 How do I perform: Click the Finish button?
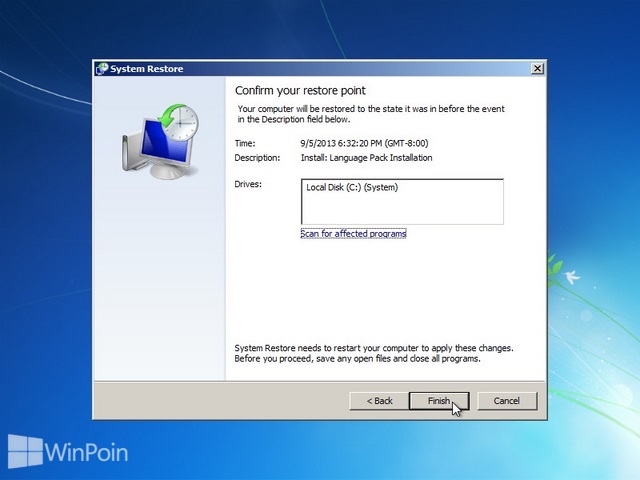[x=439, y=401]
